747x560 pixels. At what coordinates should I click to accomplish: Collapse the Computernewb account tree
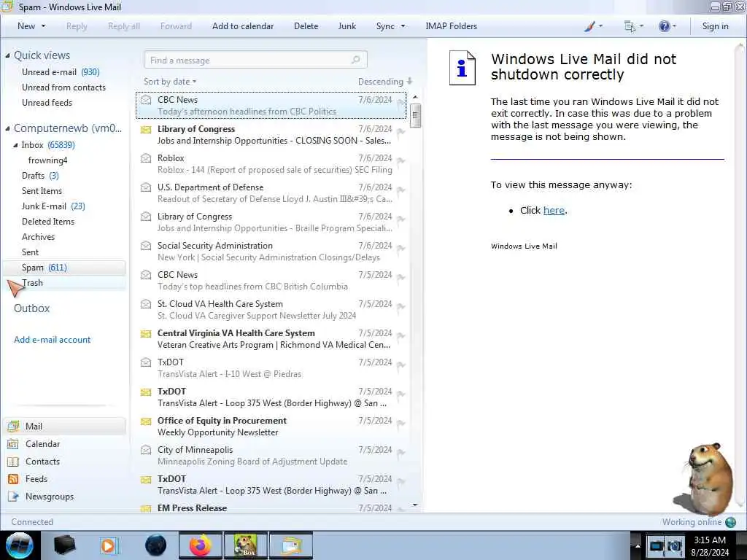(x=7, y=128)
